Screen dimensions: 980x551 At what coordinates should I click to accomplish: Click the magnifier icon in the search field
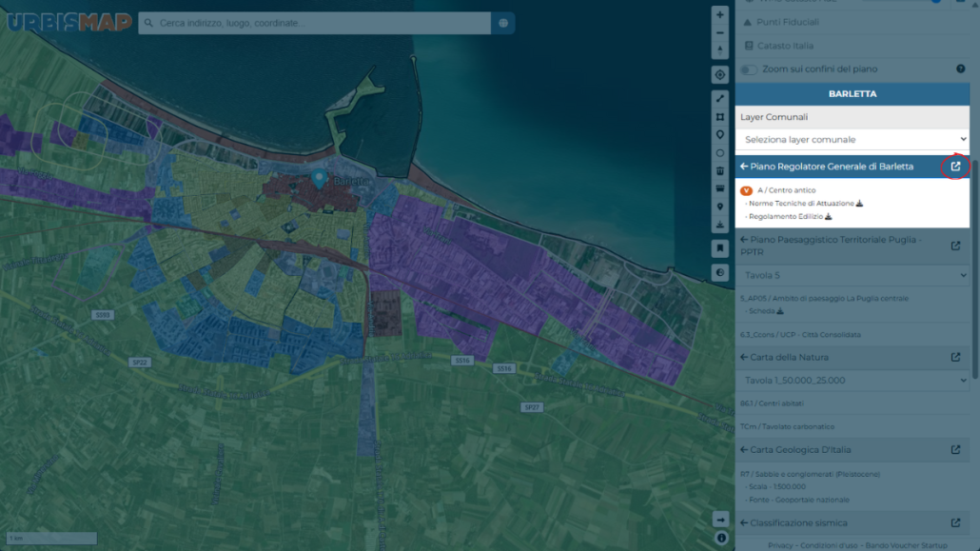[x=148, y=23]
